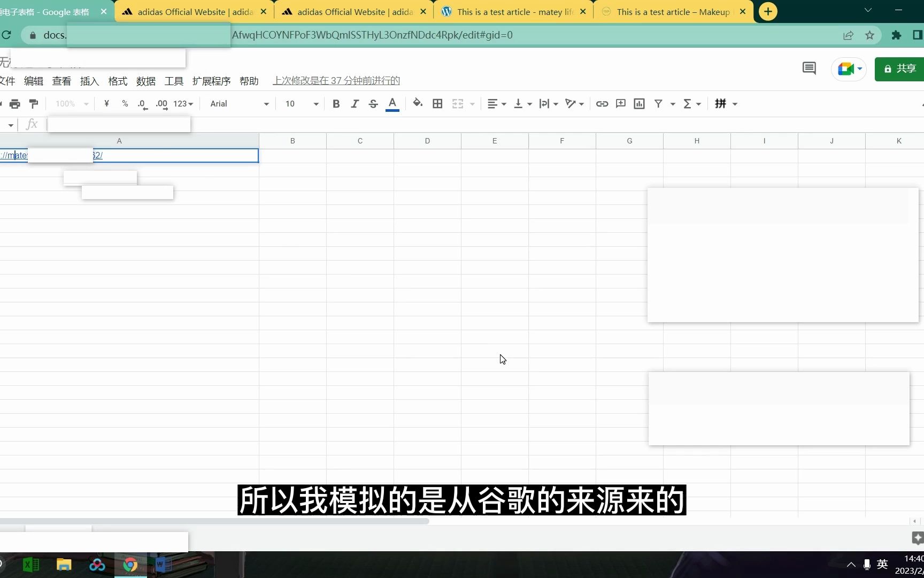Viewport: 924px width, 578px height.
Task: Click the share page icon in address bar
Action: (848, 35)
